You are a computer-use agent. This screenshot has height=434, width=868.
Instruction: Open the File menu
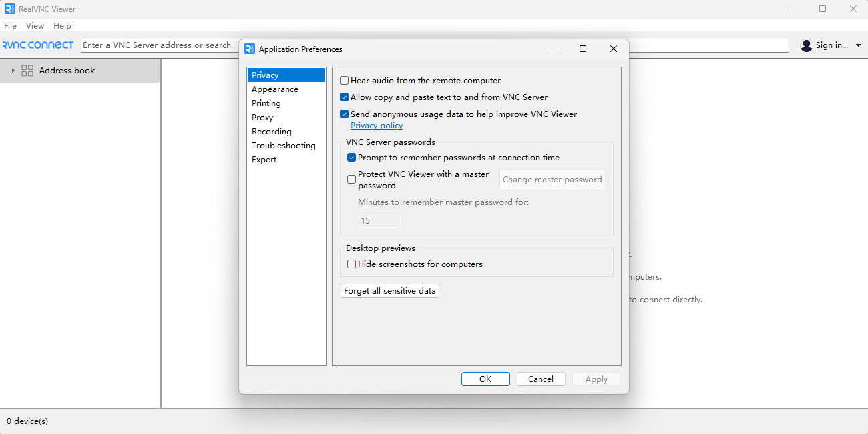coord(10,26)
